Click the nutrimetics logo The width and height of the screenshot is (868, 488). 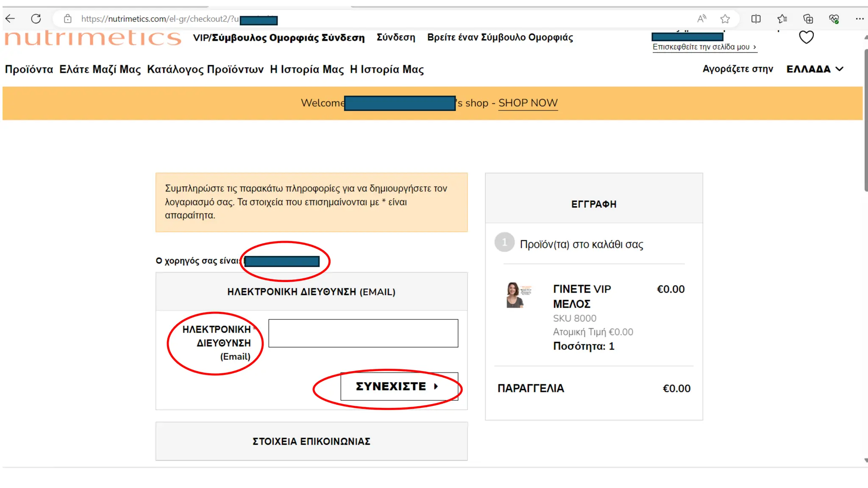(93, 38)
